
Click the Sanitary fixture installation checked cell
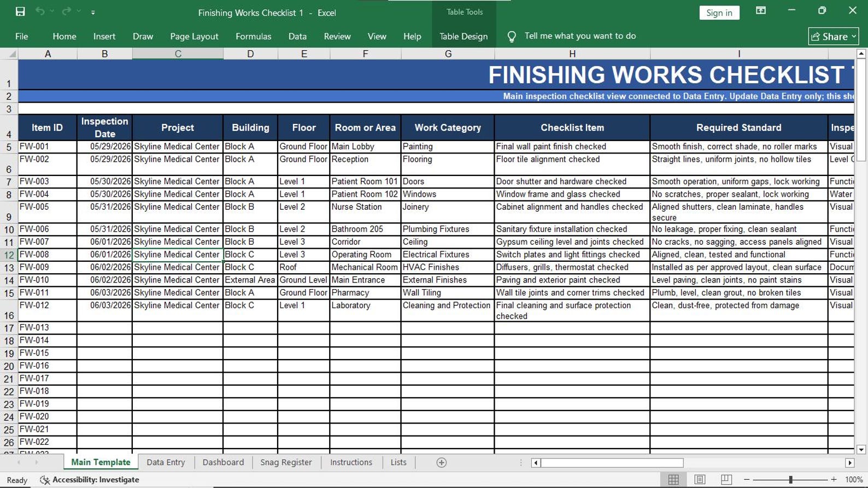[572, 229]
